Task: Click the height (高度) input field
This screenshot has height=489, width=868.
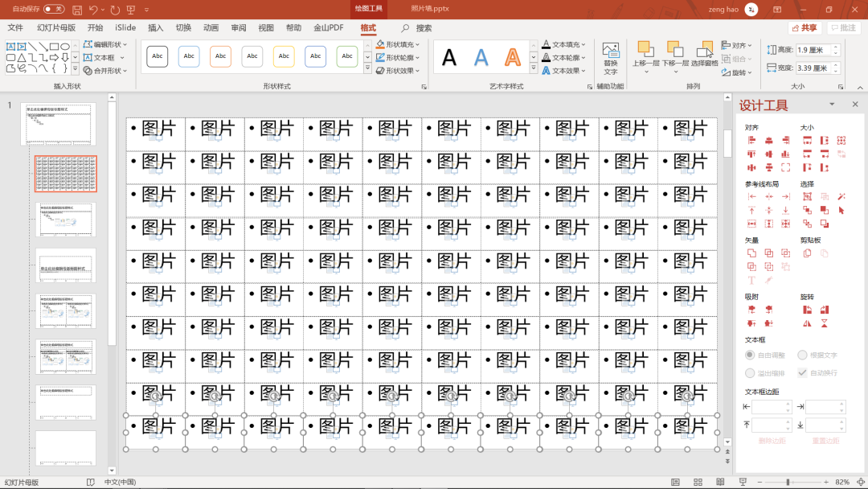Action: 813,50
